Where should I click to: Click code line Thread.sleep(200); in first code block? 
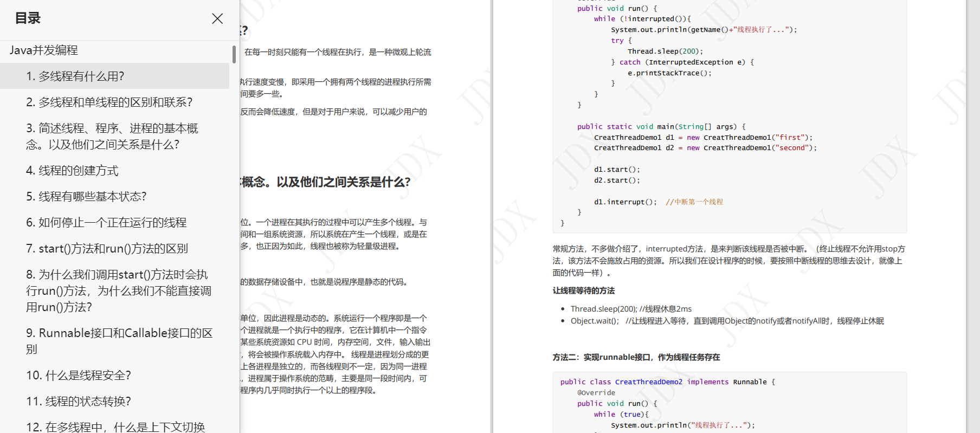(x=665, y=51)
